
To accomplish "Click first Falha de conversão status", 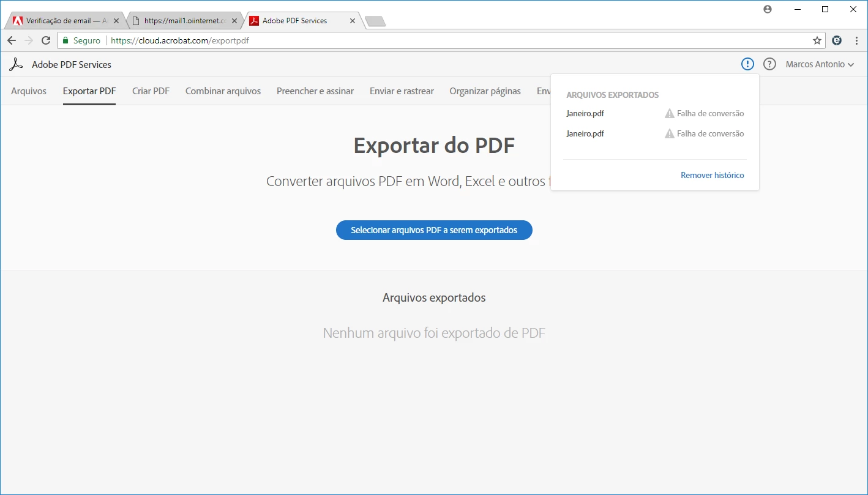I will [710, 113].
